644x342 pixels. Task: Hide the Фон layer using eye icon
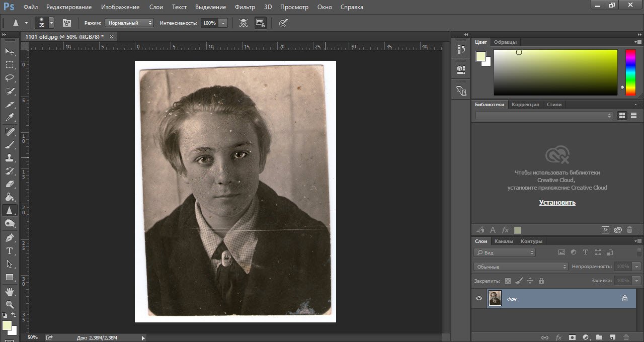tap(479, 298)
